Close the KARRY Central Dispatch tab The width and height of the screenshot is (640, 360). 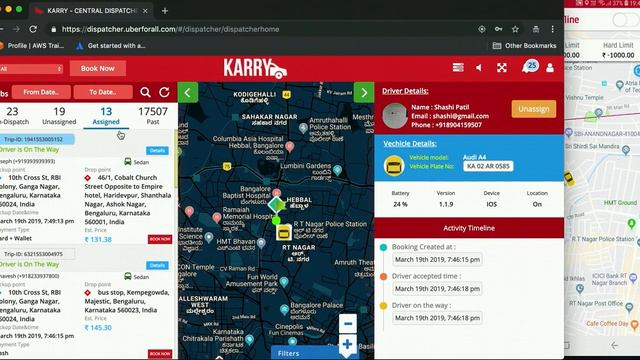(x=145, y=11)
